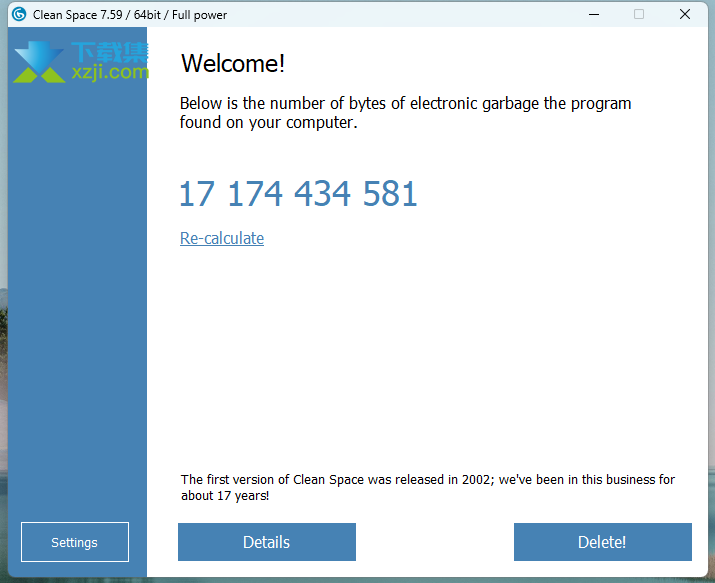Open the Settings panel
715x583 pixels.
click(x=75, y=542)
